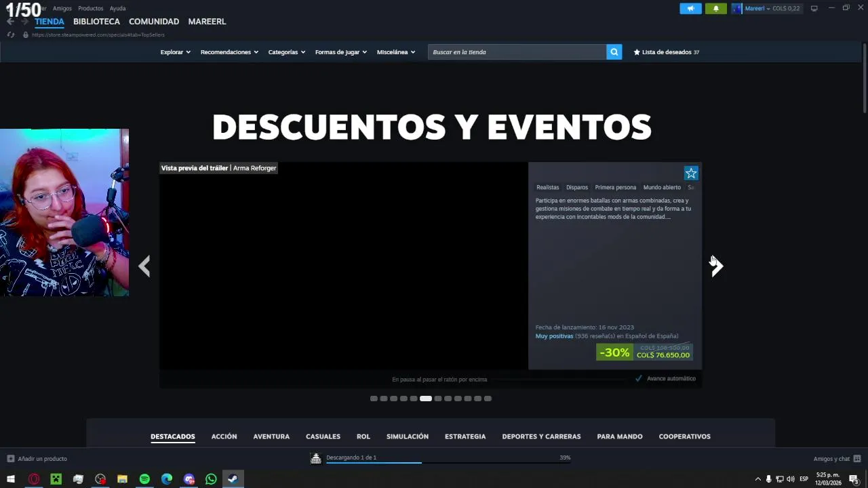Switch to the SIMULACIÓN tab
This screenshot has width=868, height=488.
coord(408,436)
